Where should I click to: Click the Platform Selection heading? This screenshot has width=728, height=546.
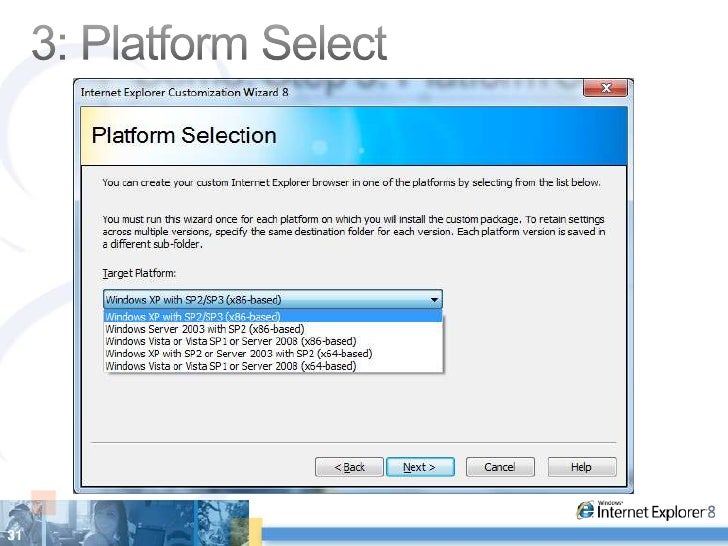click(184, 136)
